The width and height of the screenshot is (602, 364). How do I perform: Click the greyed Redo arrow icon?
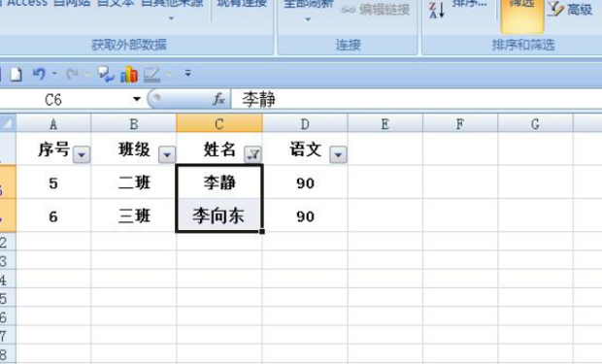(72, 74)
